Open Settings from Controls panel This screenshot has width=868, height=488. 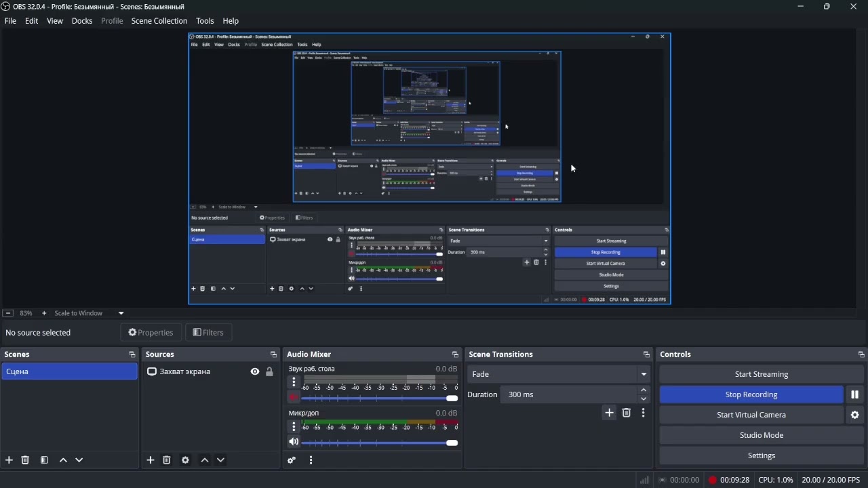coord(762,456)
